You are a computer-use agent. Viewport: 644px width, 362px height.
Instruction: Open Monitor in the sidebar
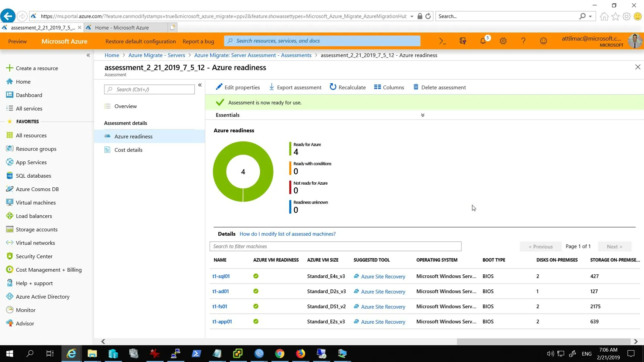[25, 310]
